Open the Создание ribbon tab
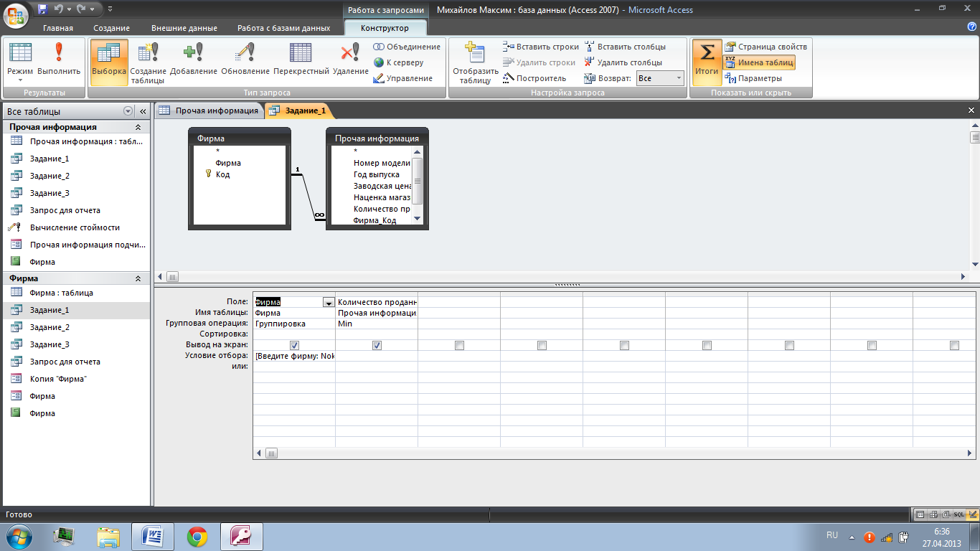 [x=111, y=28]
